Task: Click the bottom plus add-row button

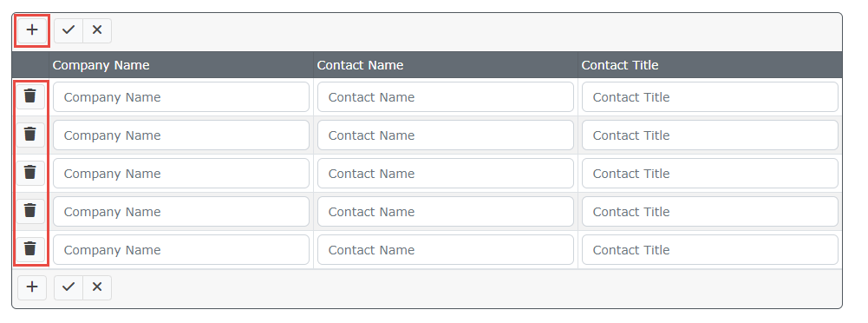Action: pyautogui.click(x=32, y=287)
